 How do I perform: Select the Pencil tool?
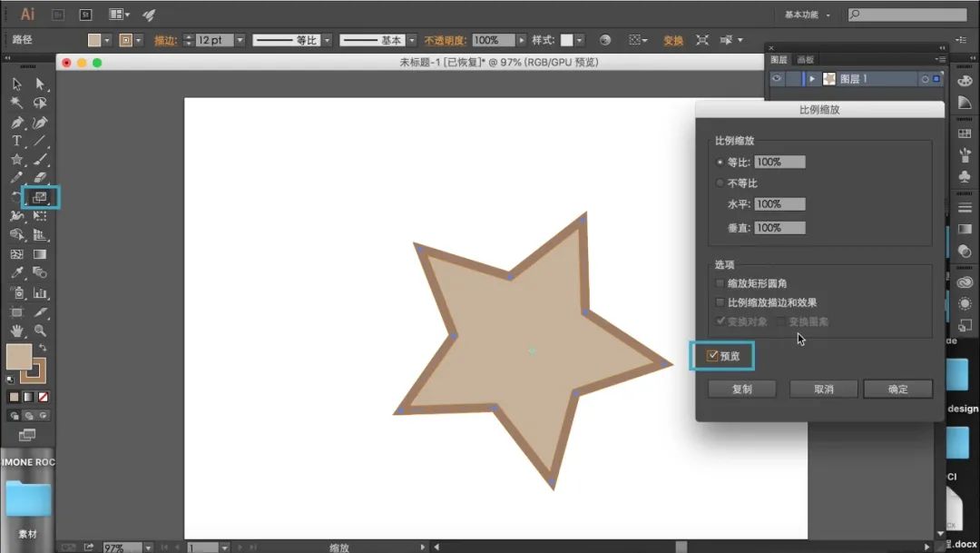point(17,178)
